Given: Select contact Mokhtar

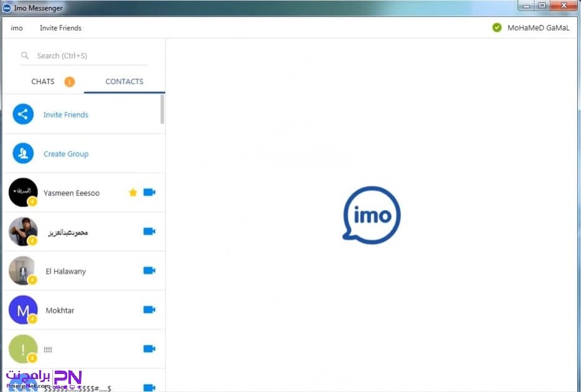Looking at the screenshot, I should (83, 310).
